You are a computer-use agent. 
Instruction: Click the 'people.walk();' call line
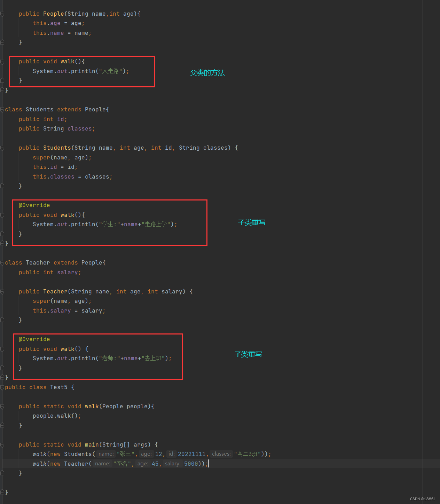[x=57, y=416]
